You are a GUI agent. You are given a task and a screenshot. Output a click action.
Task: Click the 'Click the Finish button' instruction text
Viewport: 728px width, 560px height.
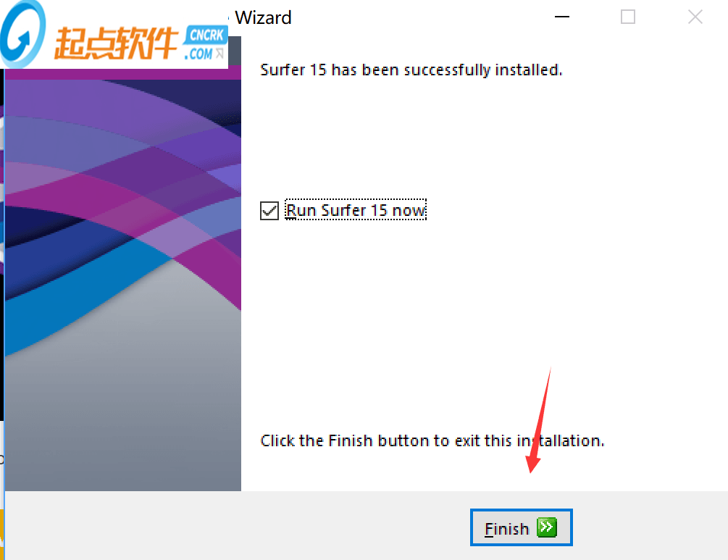coord(432,440)
